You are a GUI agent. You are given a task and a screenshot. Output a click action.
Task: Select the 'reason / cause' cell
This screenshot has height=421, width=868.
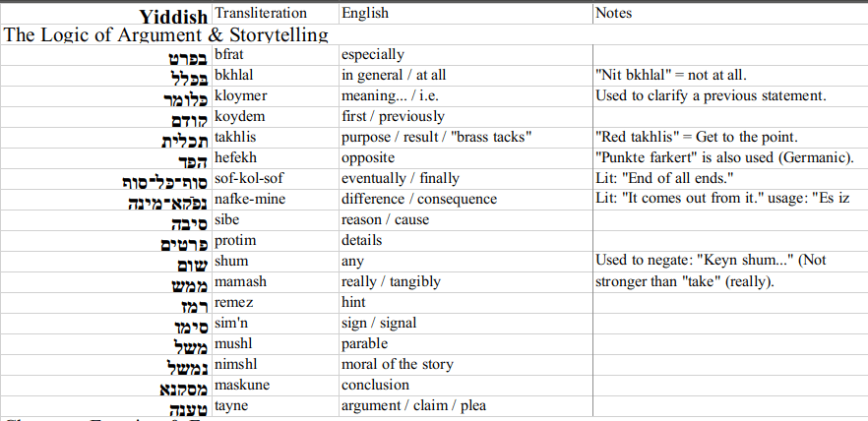(x=385, y=219)
